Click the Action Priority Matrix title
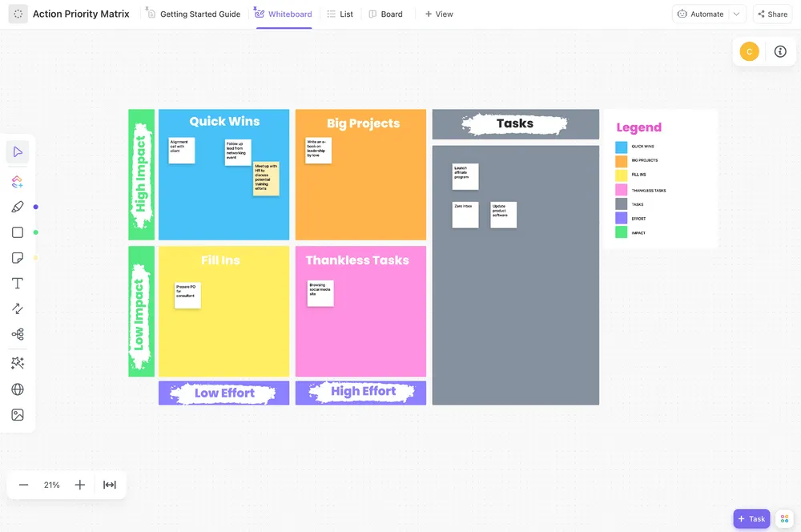The image size is (801, 532). click(x=81, y=14)
